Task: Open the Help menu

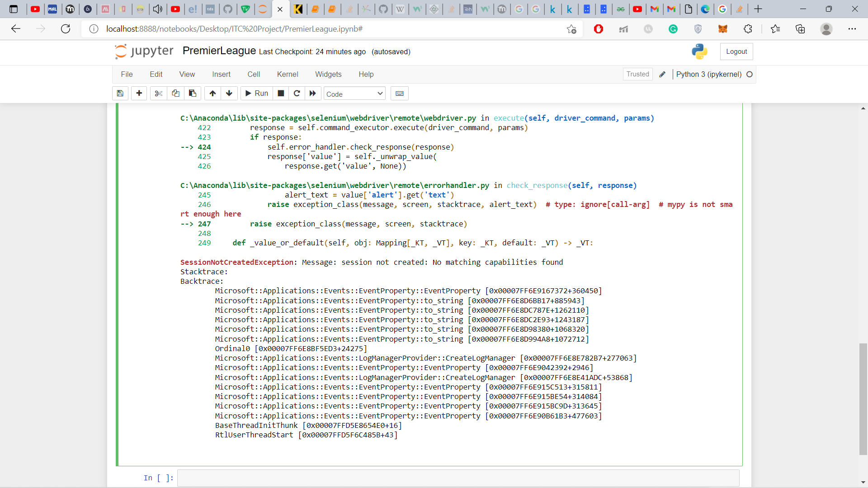Action: 366,74
